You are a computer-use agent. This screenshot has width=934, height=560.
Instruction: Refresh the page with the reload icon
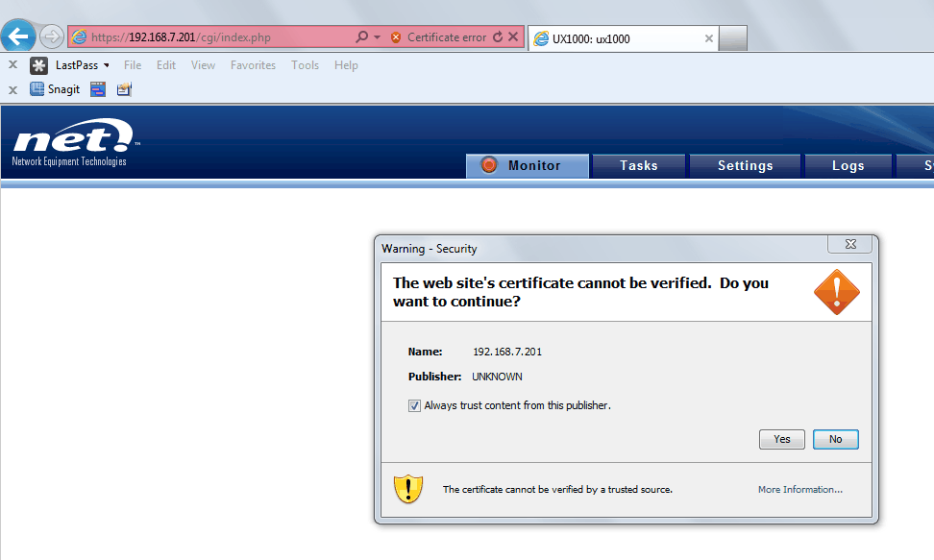click(x=498, y=37)
